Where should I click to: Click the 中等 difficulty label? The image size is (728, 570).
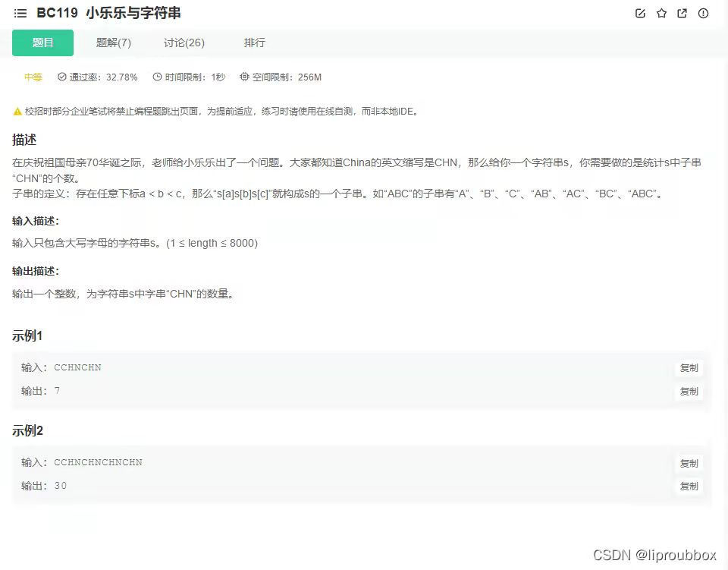click(33, 77)
